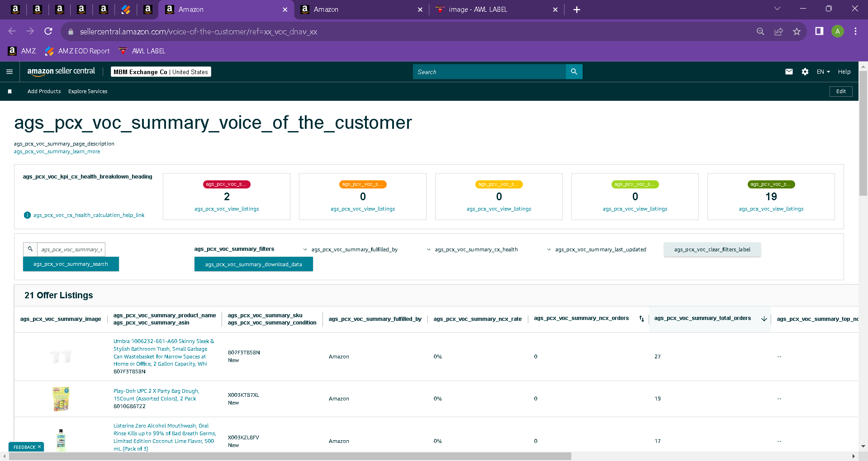Bookmark this page with the star icon
This screenshot has width=868, height=461.
coord(797,32)
